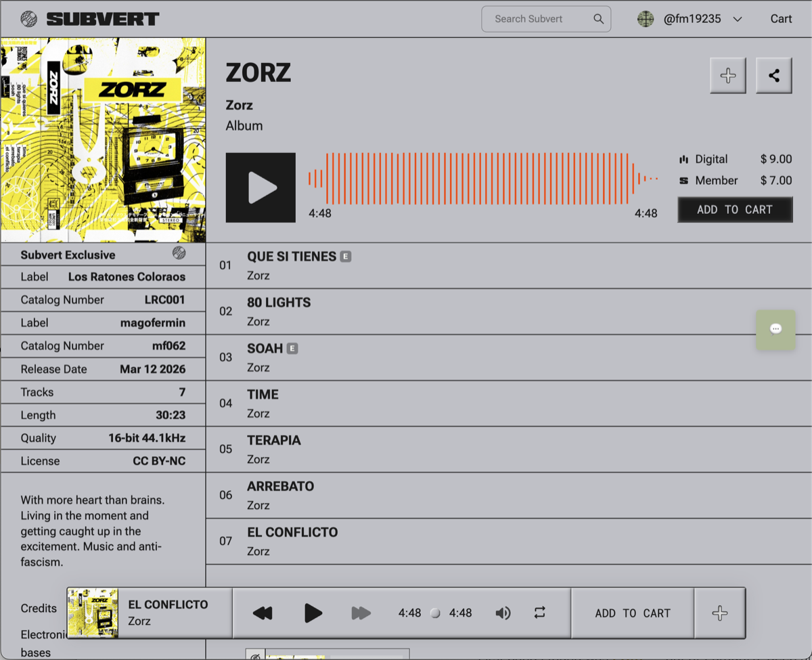Image resolution: width=812 pixels, height=660 pixels.
Task: Click the plus icon to save the album
Action: click(x=727, y=75)
